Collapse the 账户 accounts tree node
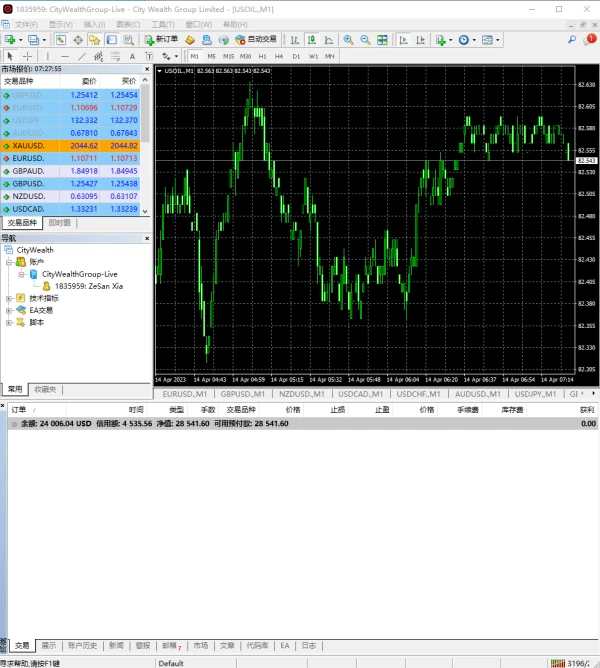This screenshot has width=600, height=668. 9,262
